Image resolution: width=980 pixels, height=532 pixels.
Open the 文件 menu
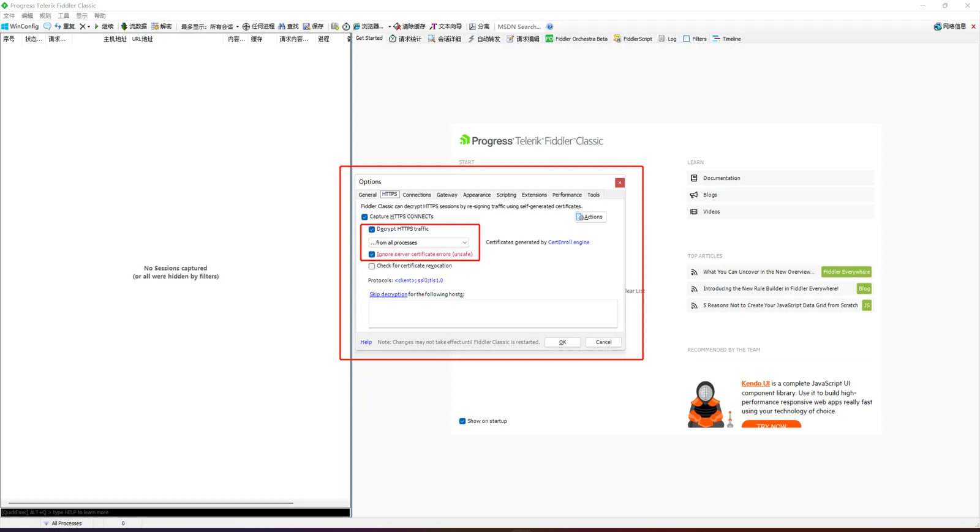pyautogui.click(x=9, y=16)
